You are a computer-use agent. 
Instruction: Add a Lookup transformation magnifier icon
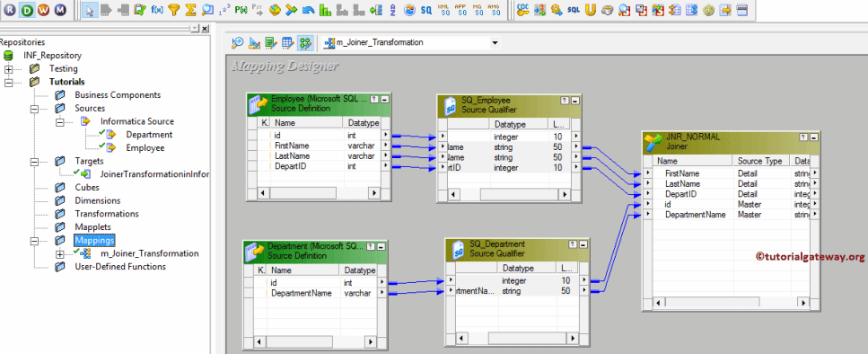[x=207, y=9]
